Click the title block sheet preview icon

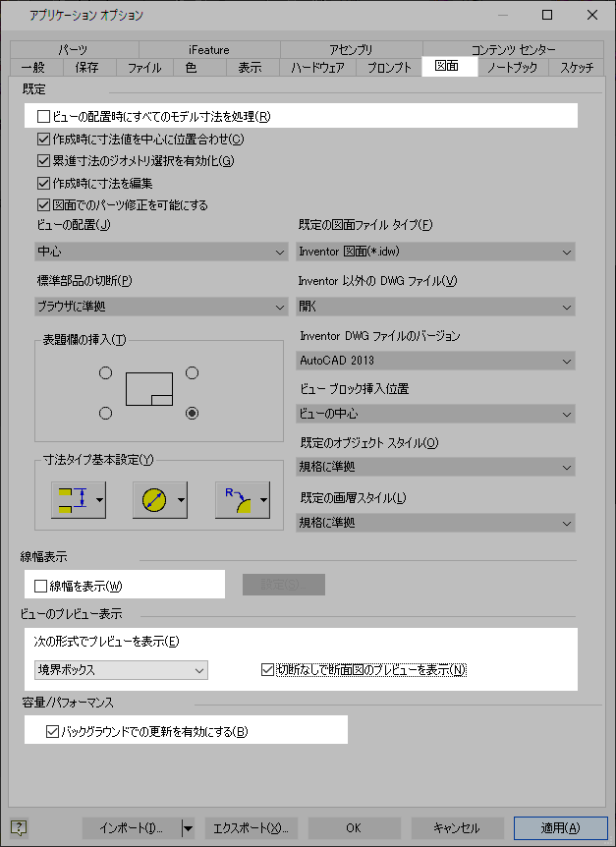[149, 389]
